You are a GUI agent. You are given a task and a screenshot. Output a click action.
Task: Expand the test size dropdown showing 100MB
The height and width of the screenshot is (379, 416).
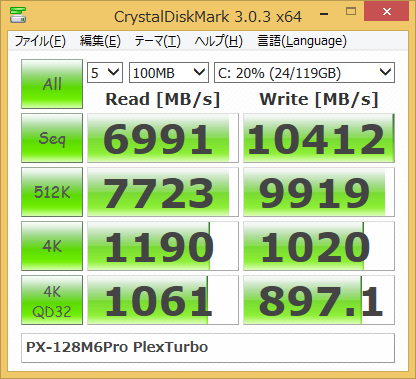[x=169, y=72]
